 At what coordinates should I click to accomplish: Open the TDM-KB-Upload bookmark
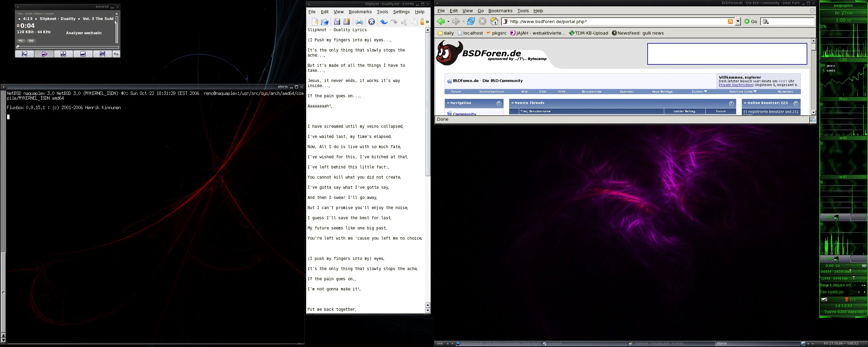[589, 33]
